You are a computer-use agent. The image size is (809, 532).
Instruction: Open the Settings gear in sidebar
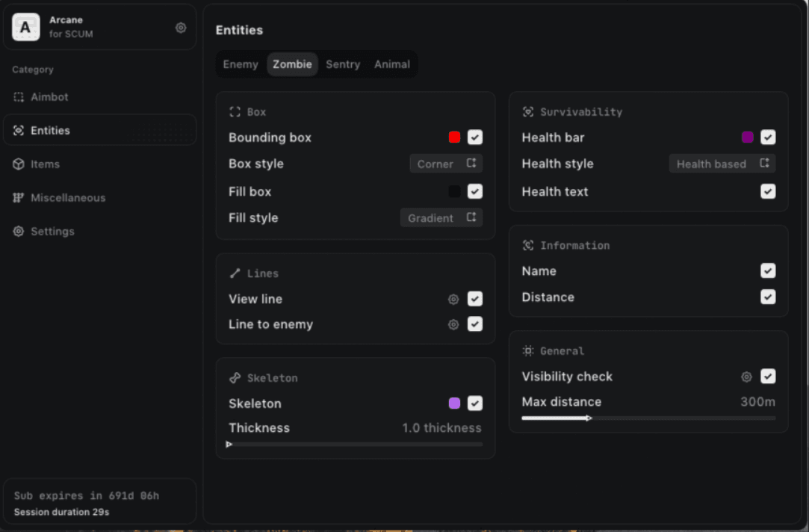19,232
